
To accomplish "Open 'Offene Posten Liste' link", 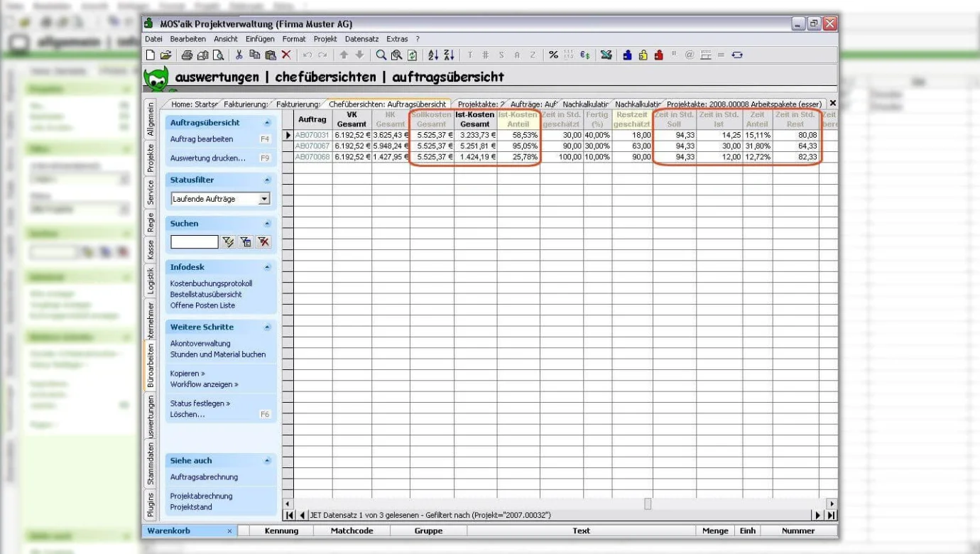I will pos(202,305).
